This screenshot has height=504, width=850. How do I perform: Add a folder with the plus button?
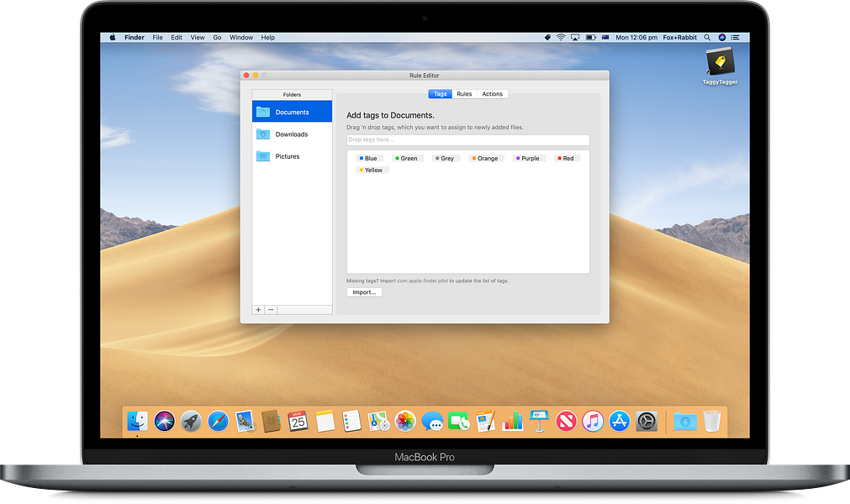point(258,310)
